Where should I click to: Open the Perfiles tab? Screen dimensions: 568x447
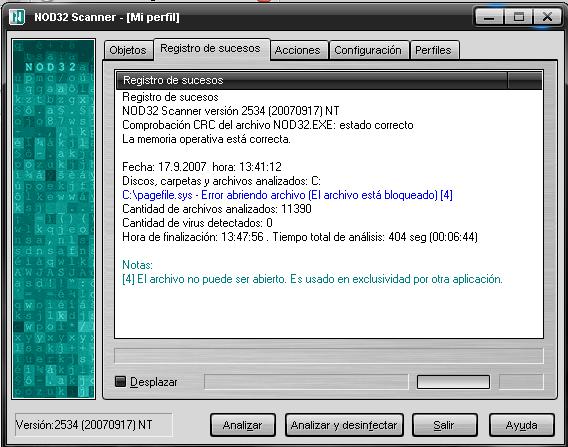click(x=434, y=50)
